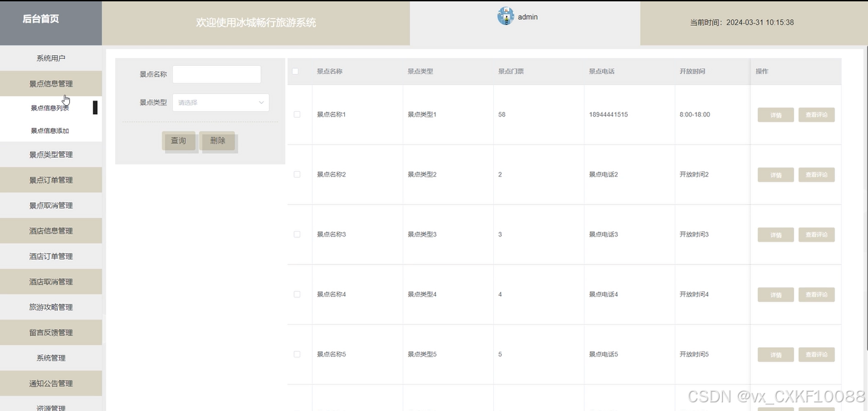868x411 pixels.
Task: Click the 景点名称1 cell
Action: 331,115
